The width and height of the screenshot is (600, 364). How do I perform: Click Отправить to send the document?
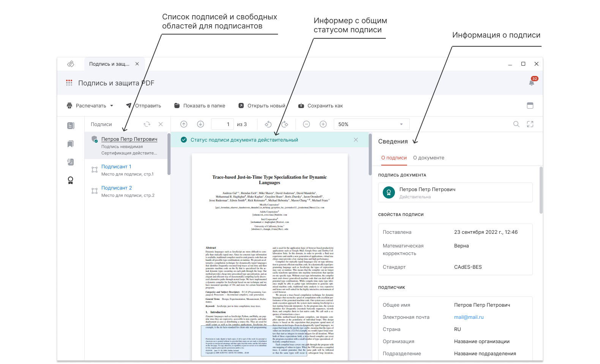[144, 106]
